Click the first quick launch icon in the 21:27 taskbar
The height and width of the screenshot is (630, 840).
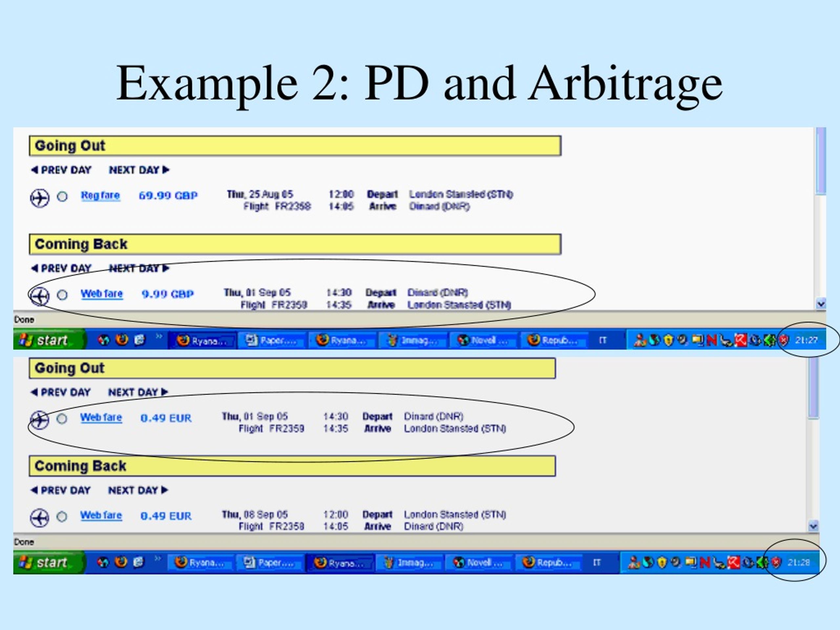104,340
